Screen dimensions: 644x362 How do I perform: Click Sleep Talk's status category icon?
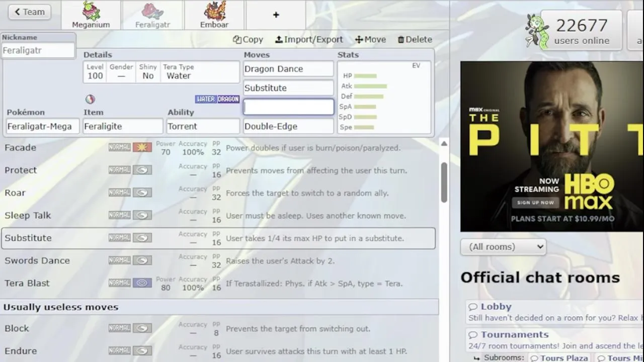142,215
